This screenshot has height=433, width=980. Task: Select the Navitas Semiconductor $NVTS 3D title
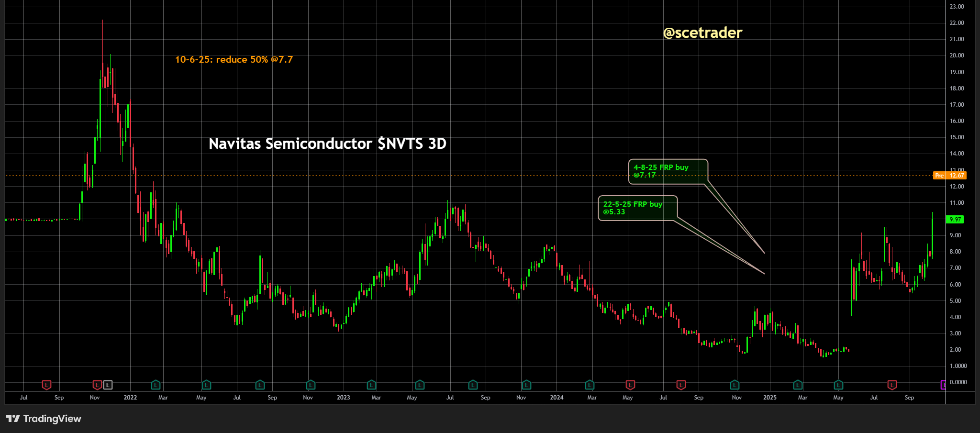click(x=327, y=144)
